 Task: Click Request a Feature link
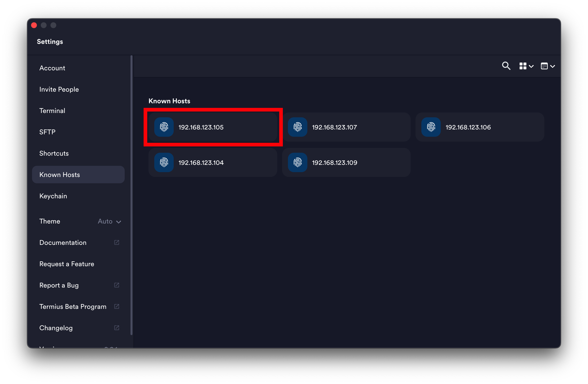[x=67, y=264]
